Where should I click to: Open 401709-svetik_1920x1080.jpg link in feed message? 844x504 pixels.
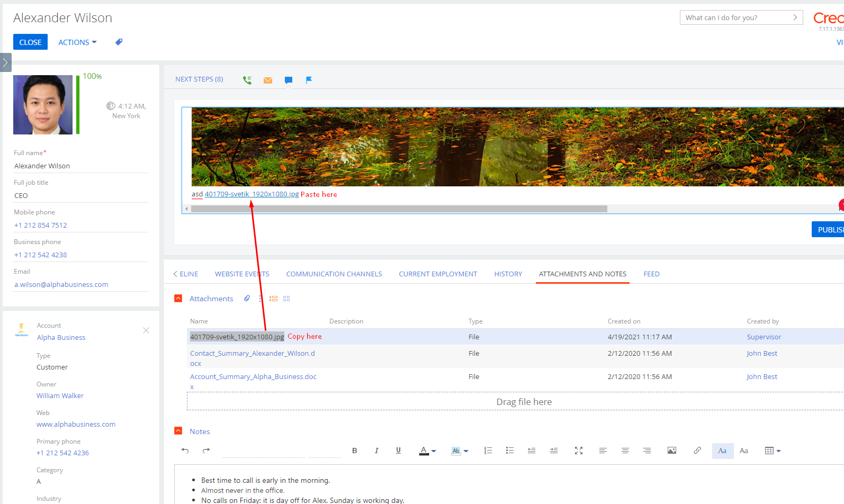252,194
